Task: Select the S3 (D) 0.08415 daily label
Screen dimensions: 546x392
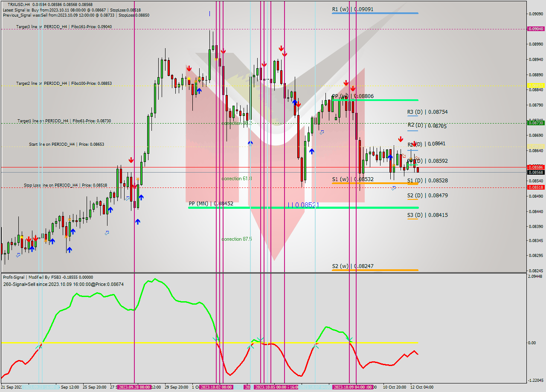Action: [x=427, y=215]
